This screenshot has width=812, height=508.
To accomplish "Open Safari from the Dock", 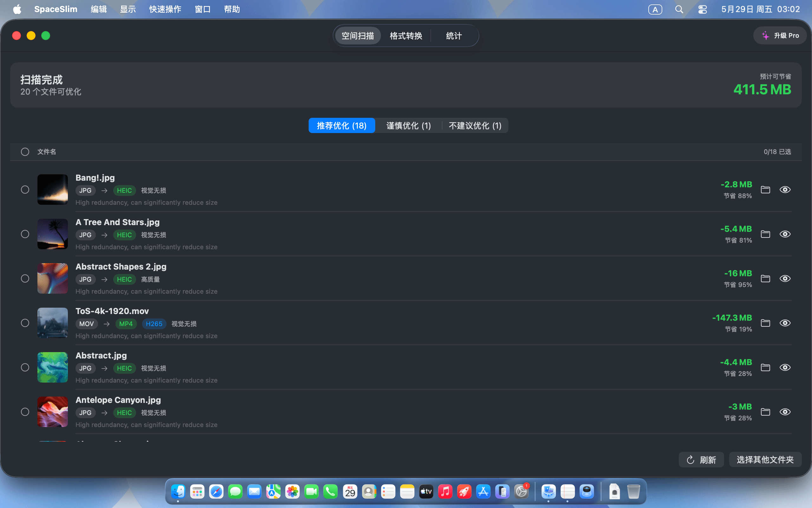I will 216,492.
